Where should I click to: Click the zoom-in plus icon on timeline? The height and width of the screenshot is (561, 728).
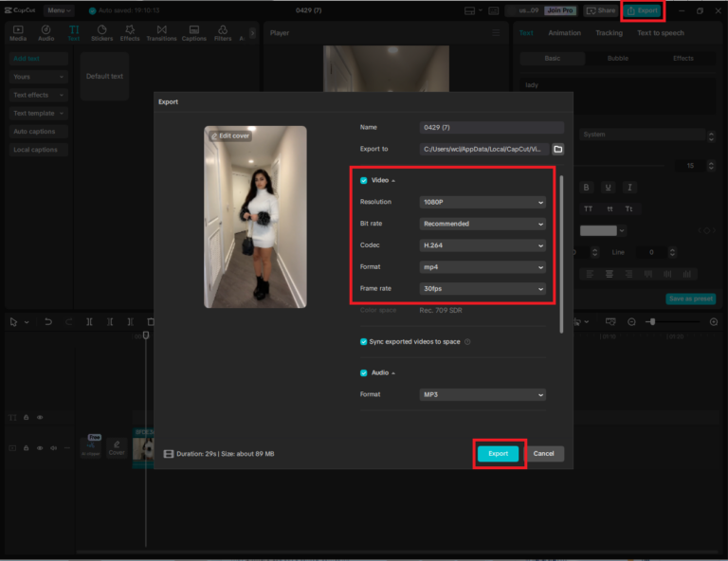714,321
